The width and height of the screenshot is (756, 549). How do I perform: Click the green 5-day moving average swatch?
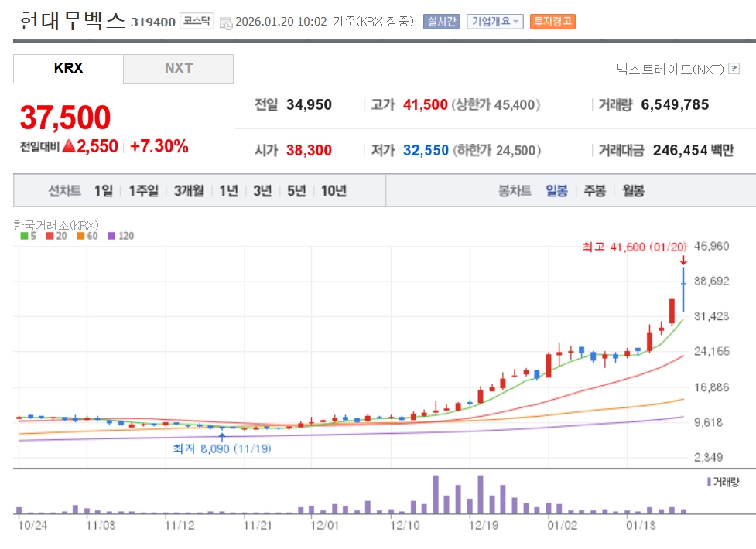click(x=23, y=236)
